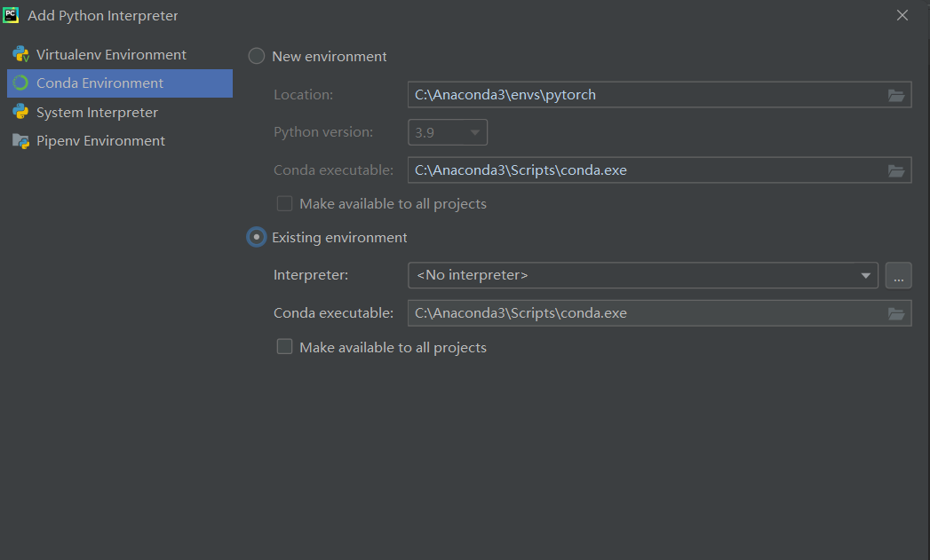This screenshot has width=930, height=560.
Task: Select Virtualenv Environment in the sidebar
Action: point(111,53)
